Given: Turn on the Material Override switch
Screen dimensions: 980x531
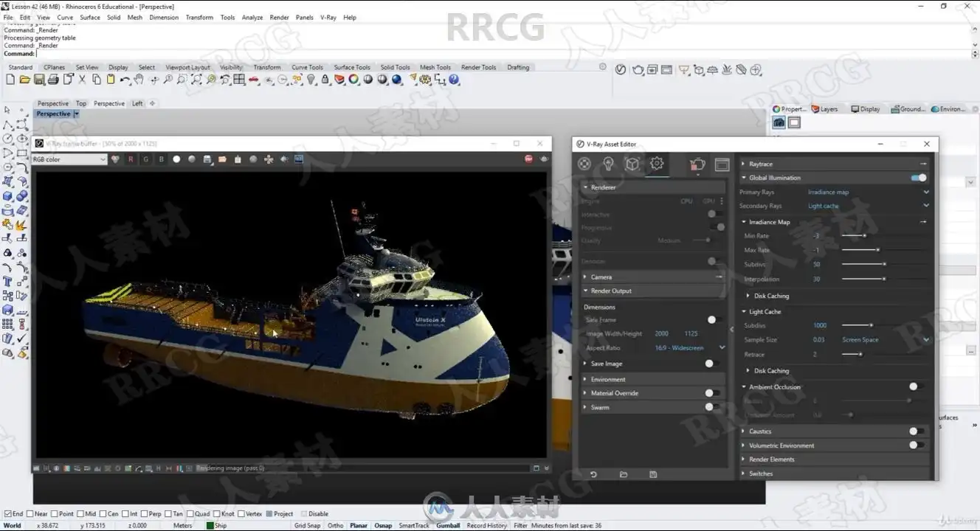Looking at the screenshot, I should pos(712,393).
